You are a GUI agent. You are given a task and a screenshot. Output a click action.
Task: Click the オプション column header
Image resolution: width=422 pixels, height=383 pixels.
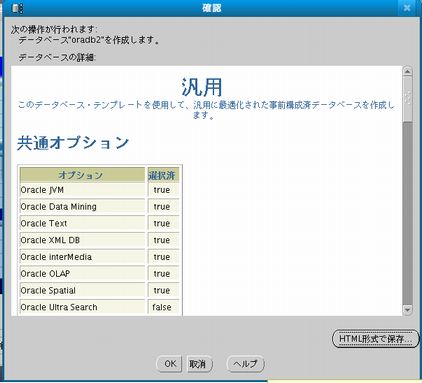click(x=82, y=175)
